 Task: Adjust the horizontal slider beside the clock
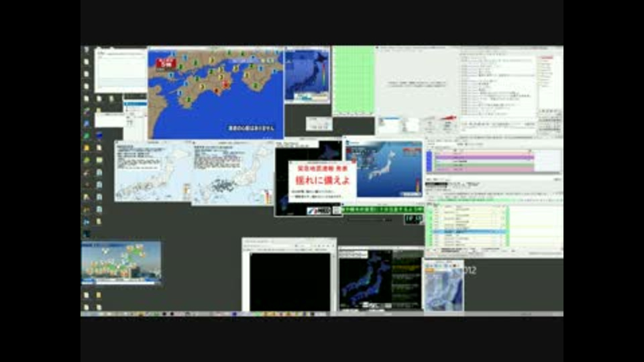pos(370,220)
